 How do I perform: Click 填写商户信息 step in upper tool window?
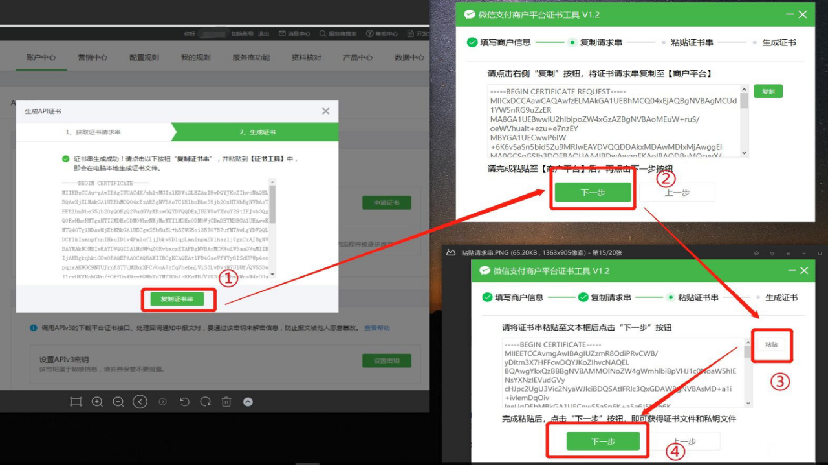click(x=499, y=42)
